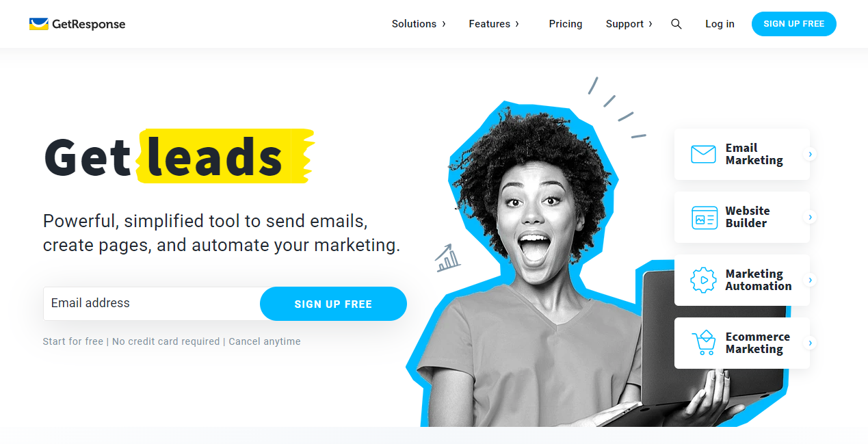868x444 pixels.
Task: Click the GetResponse brand name text
Action: click(x=89, y=24)
